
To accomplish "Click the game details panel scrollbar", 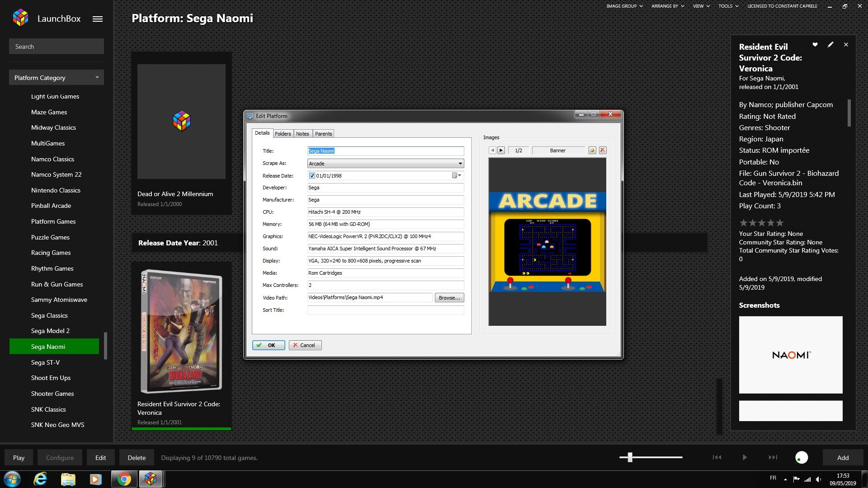I will (x=849, y=113).
